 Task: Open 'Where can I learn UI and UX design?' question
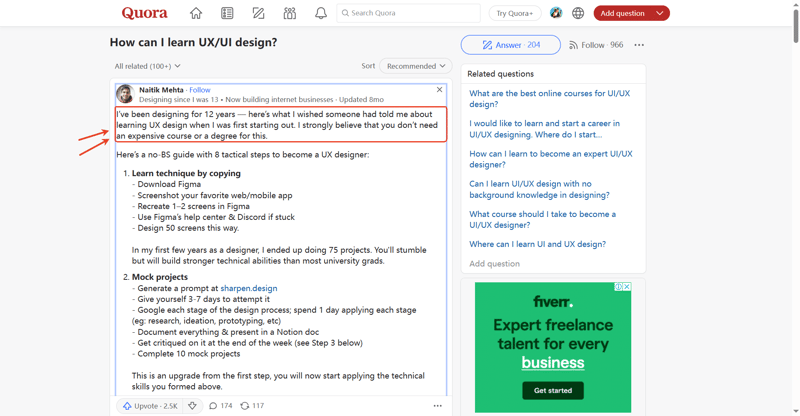click(x=538, y=244)
